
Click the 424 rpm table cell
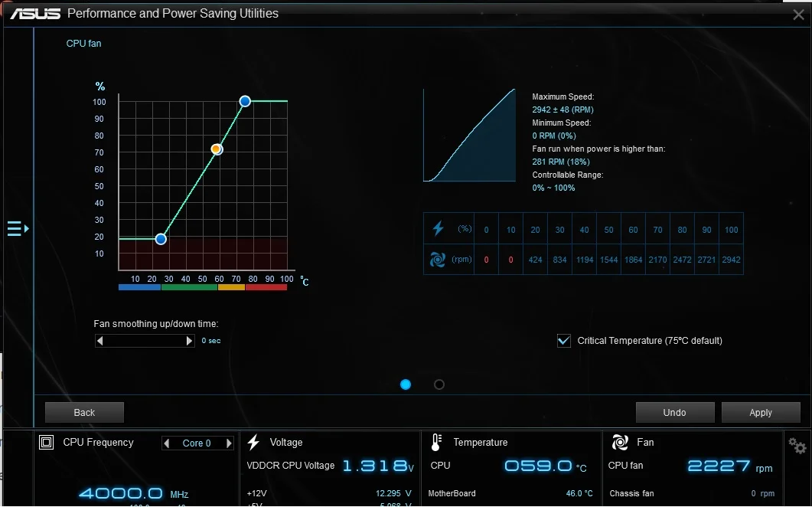click(x=535, y=260)
